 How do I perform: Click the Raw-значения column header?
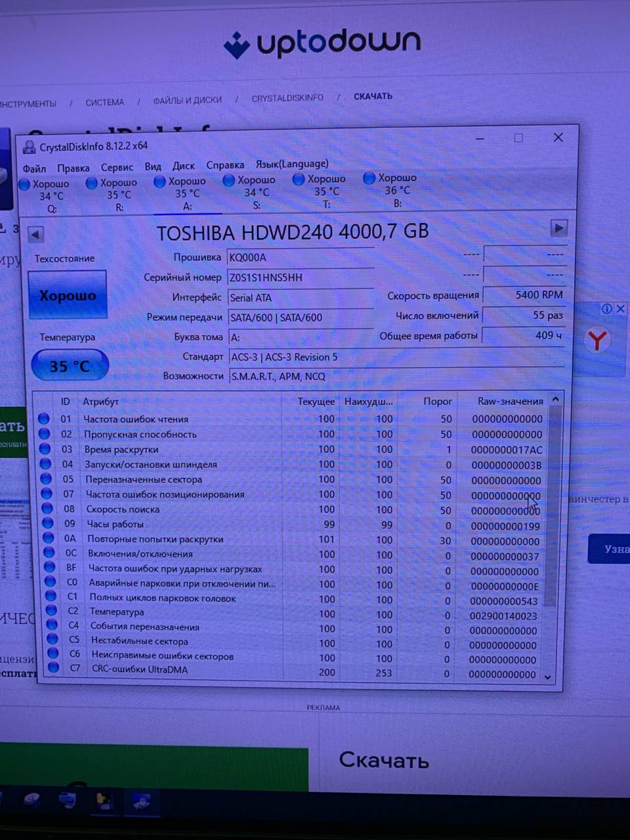tap(510, 401)
